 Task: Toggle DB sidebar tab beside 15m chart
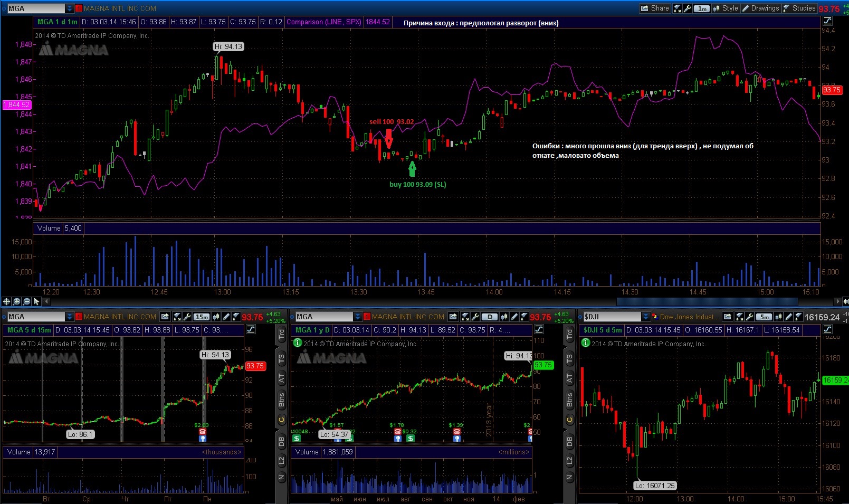coord(281,442)
